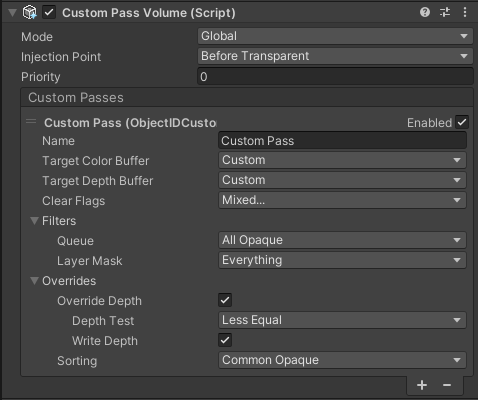This screenshot has width=478, height=400.
Task: Add a new custom pass with plus
Action: [x=422, y=385]
